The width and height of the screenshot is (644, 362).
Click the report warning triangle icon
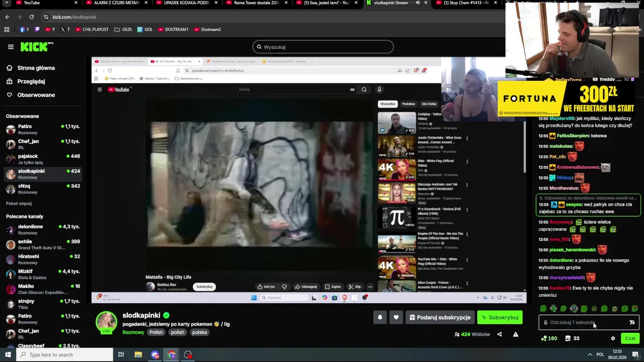coord(516,334)
